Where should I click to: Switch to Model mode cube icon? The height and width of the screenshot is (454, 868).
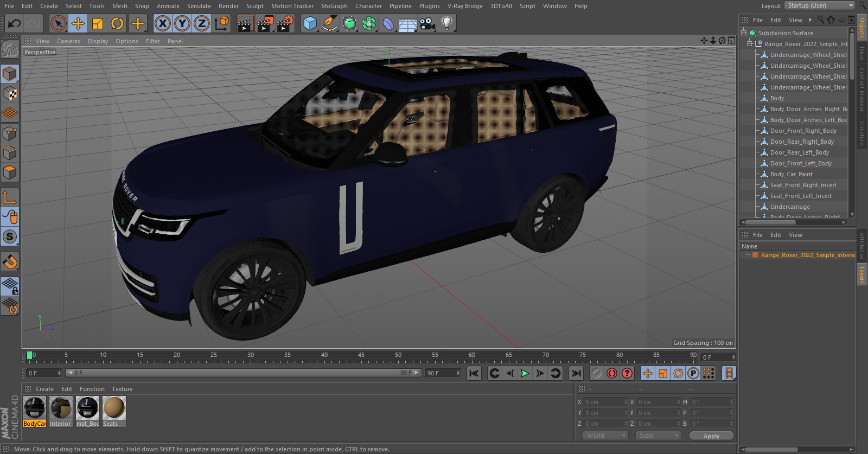click(10, 74)
